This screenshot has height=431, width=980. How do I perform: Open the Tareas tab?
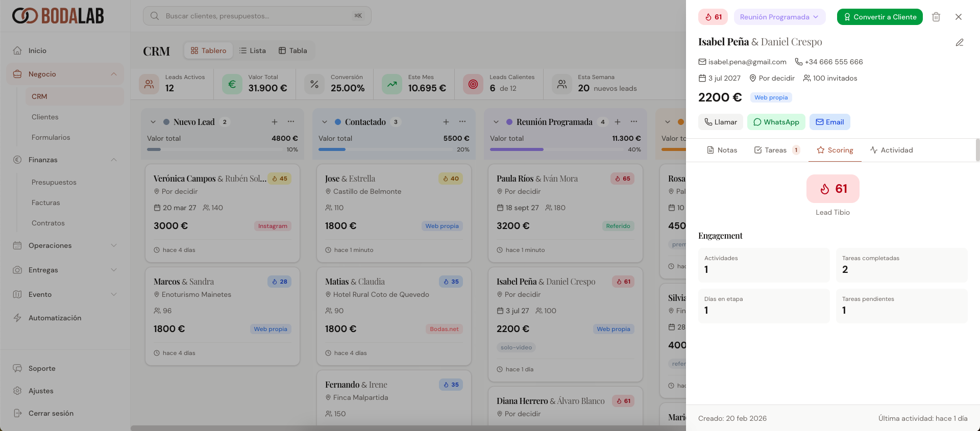click(776, 150)
